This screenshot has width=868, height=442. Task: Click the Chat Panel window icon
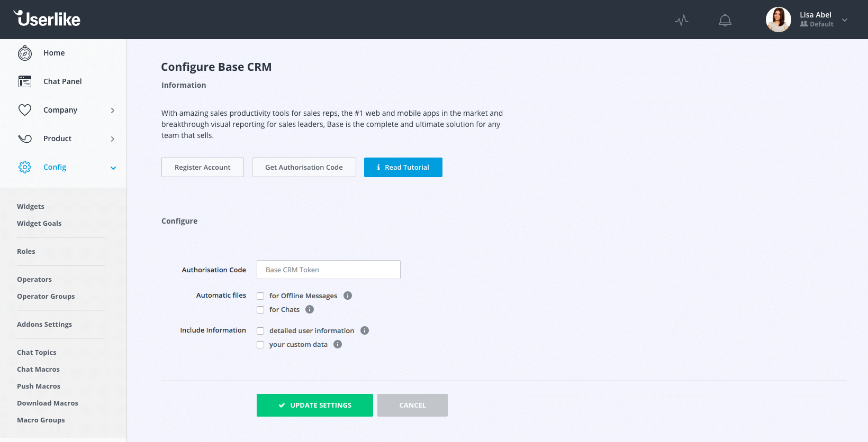click(25, 81)
